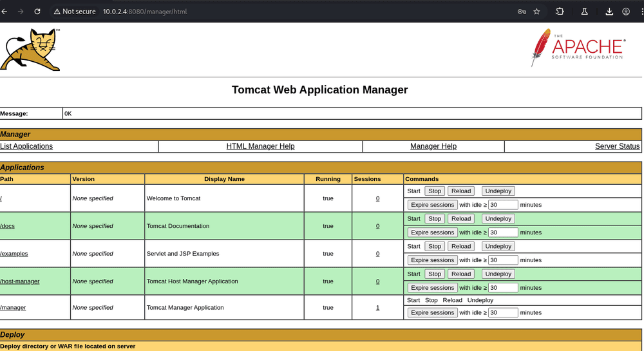Expire sessions for the /examples application
The height and width of the screenshot is (351, 644).
click(x=433, y=260)
